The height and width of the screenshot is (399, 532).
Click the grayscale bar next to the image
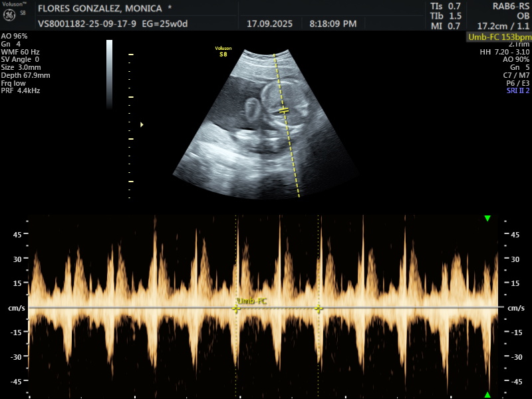click(110, 73)
